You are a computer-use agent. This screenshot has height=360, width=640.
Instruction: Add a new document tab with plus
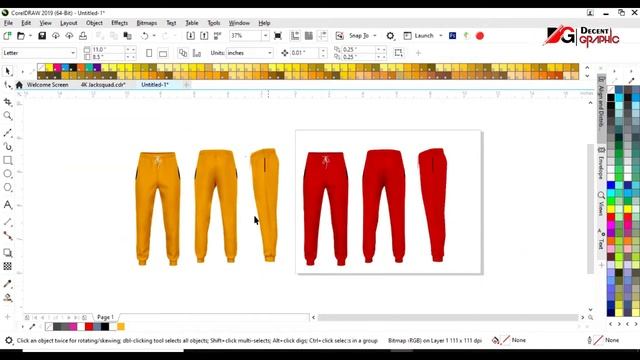coord(187,85)
